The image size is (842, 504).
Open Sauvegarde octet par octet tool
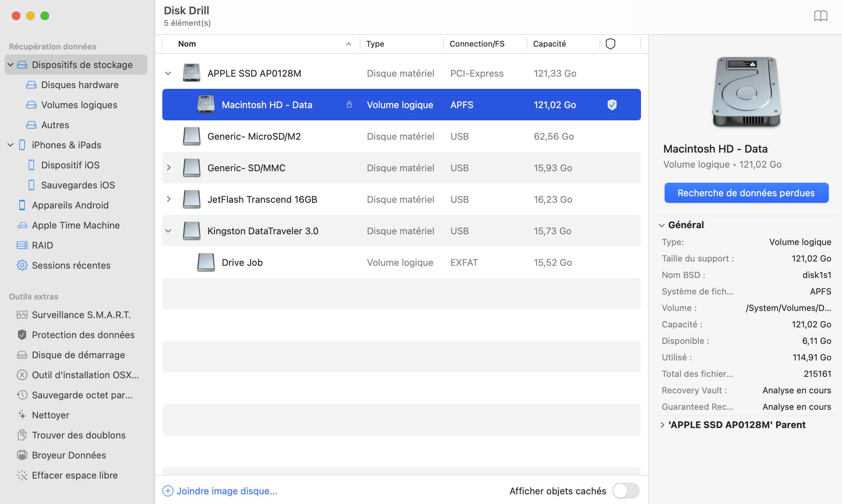coord(75,395)
